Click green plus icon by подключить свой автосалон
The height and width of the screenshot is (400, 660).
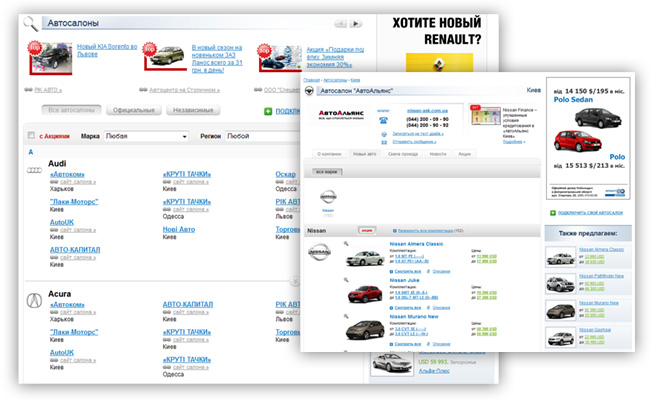click(x=553, y=213)
